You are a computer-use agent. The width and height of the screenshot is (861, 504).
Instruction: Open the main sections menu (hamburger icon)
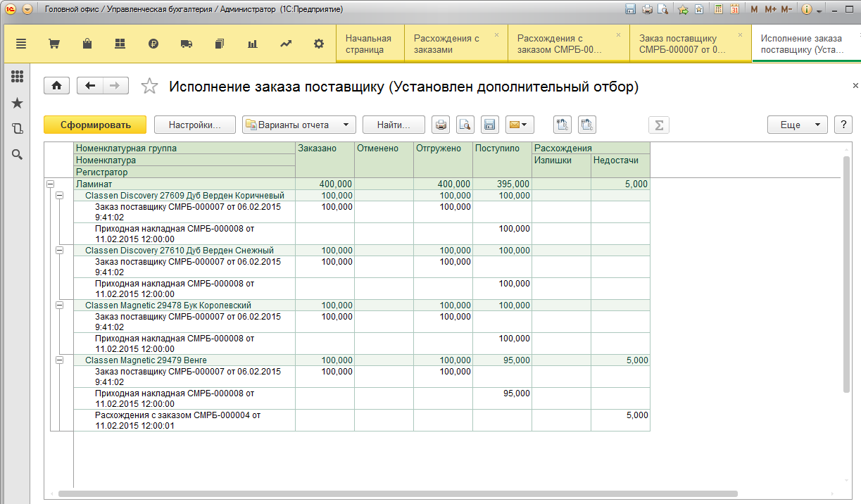tap(20, 44)
